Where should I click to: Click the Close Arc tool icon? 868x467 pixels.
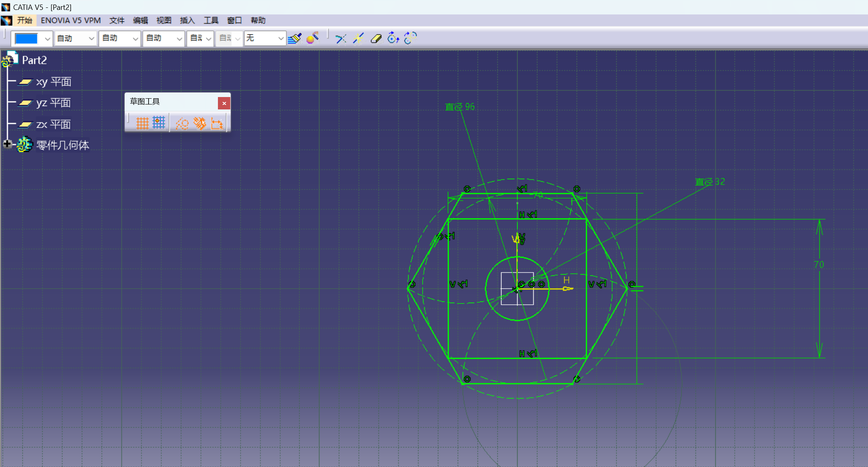pyautogui.click(x=393, y=38)
